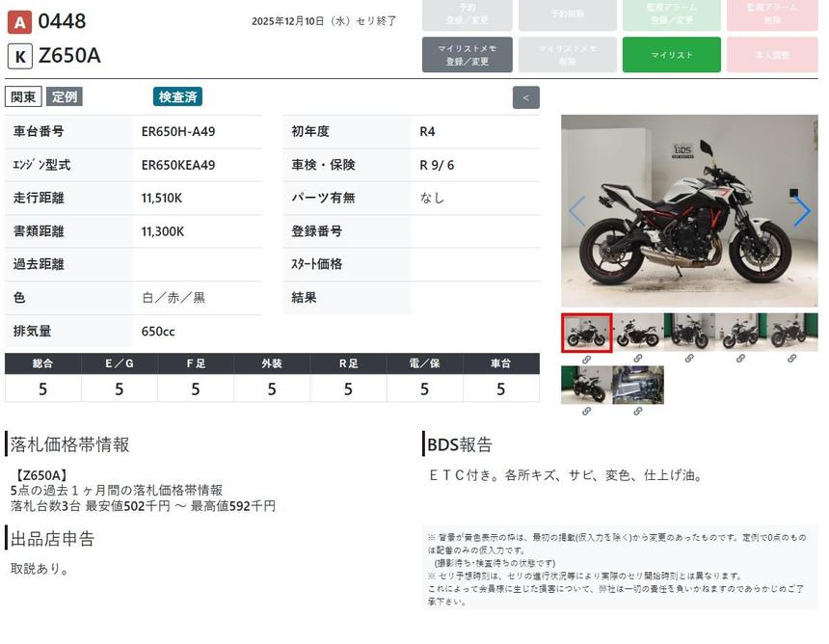Screen dimensions: 829x644
Task: Select the fifth motorcycle thumbnail, rear-angle view
Action: pos(791,333)
